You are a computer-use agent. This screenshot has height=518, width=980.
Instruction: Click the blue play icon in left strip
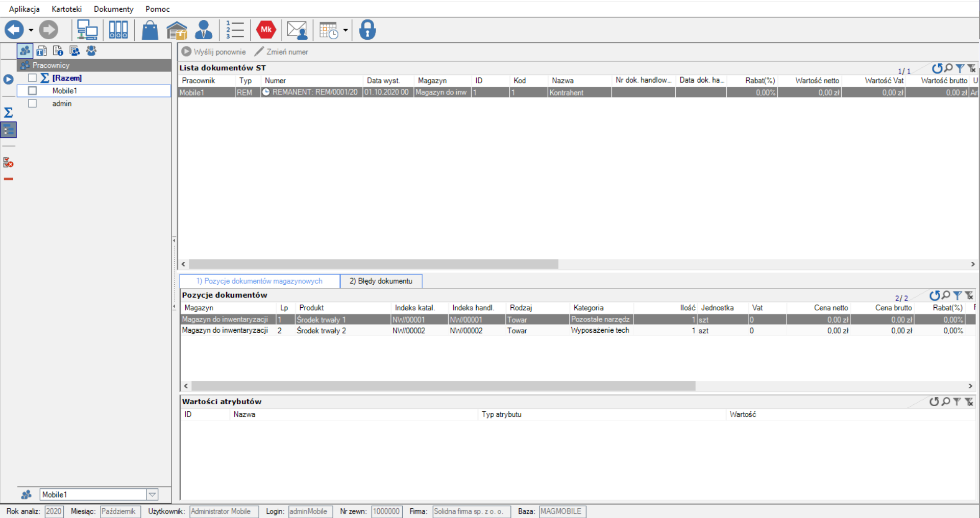pyautogui.click(x=8, y=79)
